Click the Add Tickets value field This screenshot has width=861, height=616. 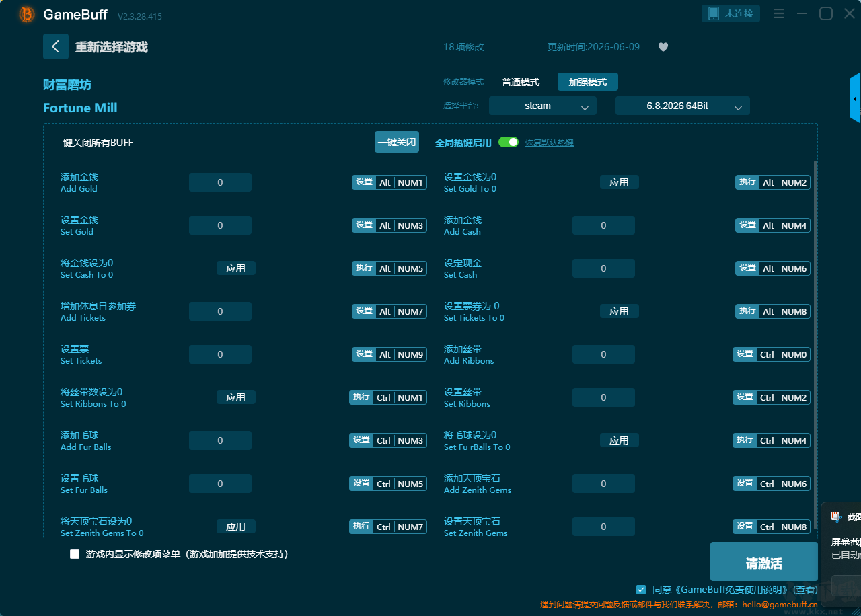click(x=220, y=311)
